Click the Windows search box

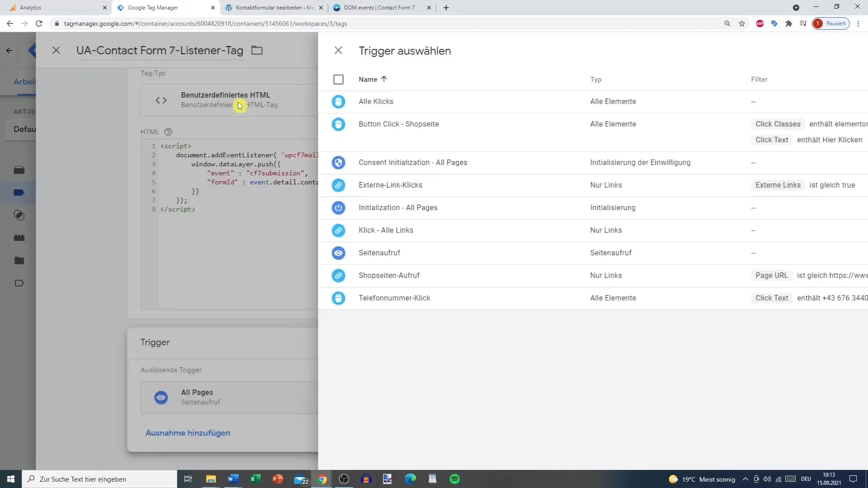99,479
